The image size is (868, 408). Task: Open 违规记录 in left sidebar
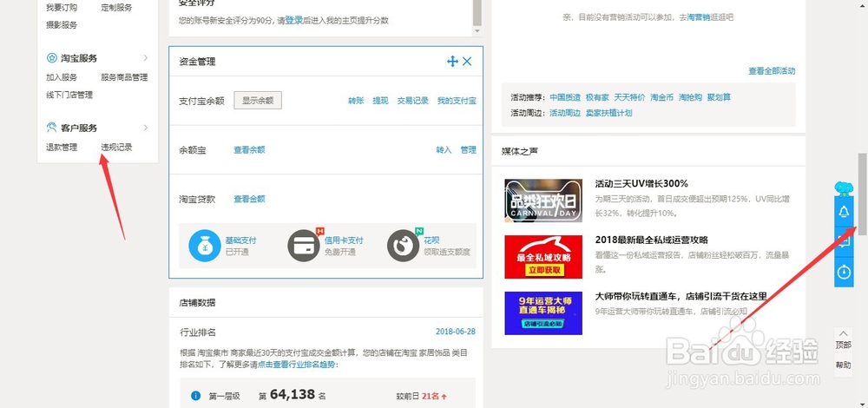[117, 148]
